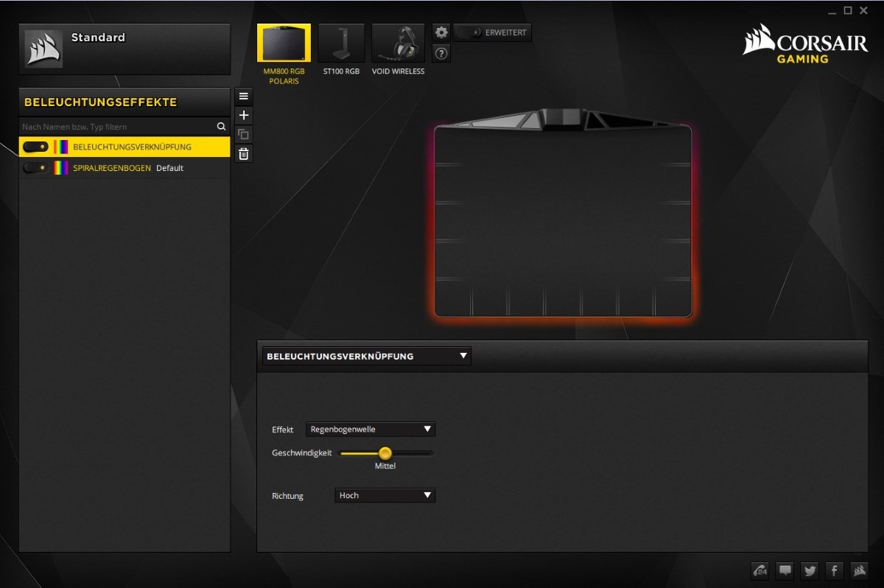Open the Standard profile selector
The height and width of the screenshot is (588, 884).
tap(124, 49)
